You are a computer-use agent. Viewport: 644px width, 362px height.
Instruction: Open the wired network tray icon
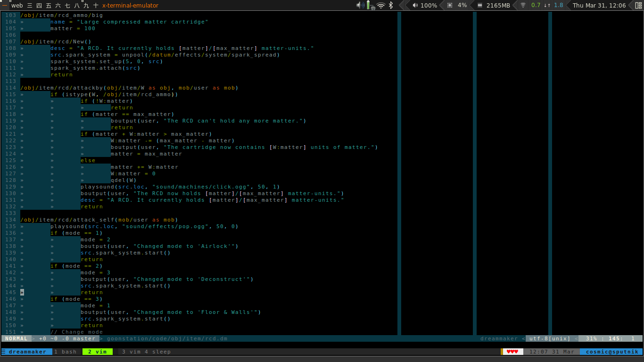pos(371,5)
